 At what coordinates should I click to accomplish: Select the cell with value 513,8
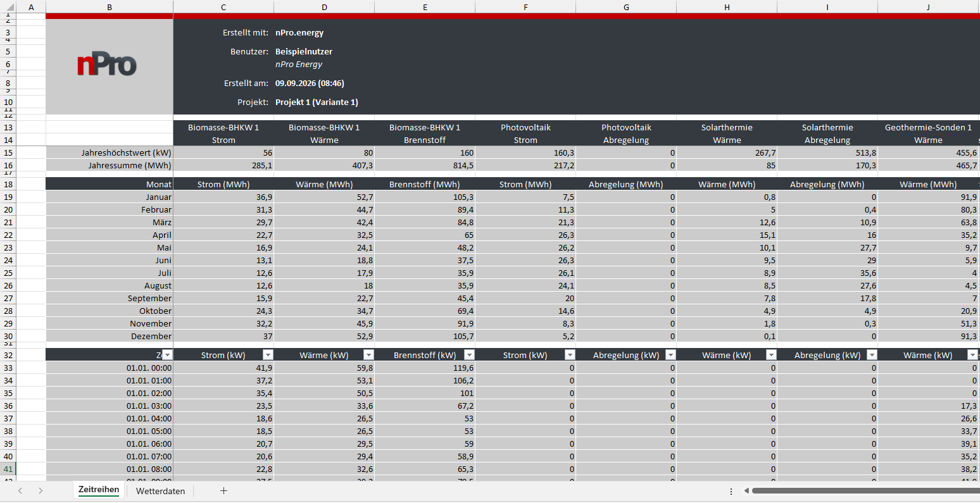pyautogui.click(x=827, y=152)
